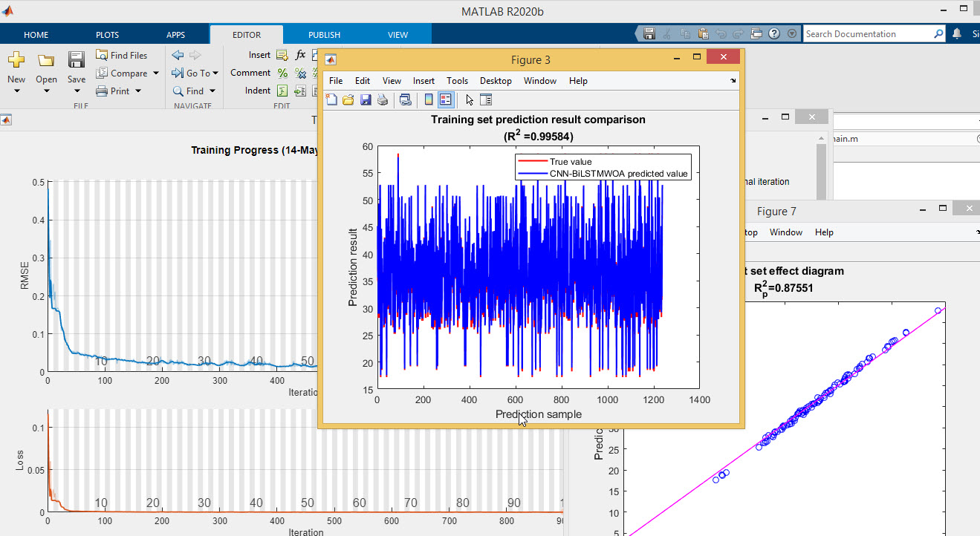Click Open File icon in Figure 3 toolbar
The image size is (980, 536).
[348, 99]
